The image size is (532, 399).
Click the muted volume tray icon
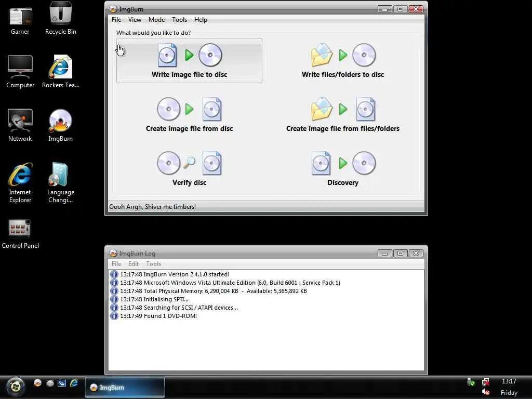(x=486, y=392)
